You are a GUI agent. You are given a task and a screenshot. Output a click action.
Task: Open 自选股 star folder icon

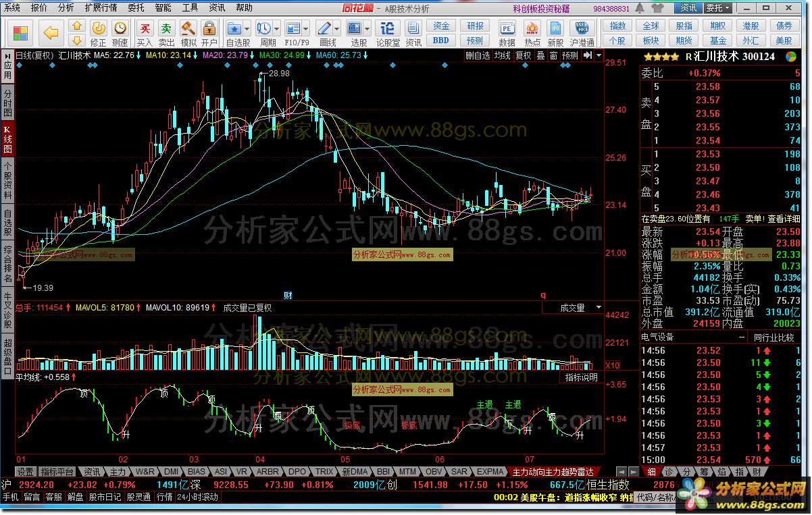[234, 28]
